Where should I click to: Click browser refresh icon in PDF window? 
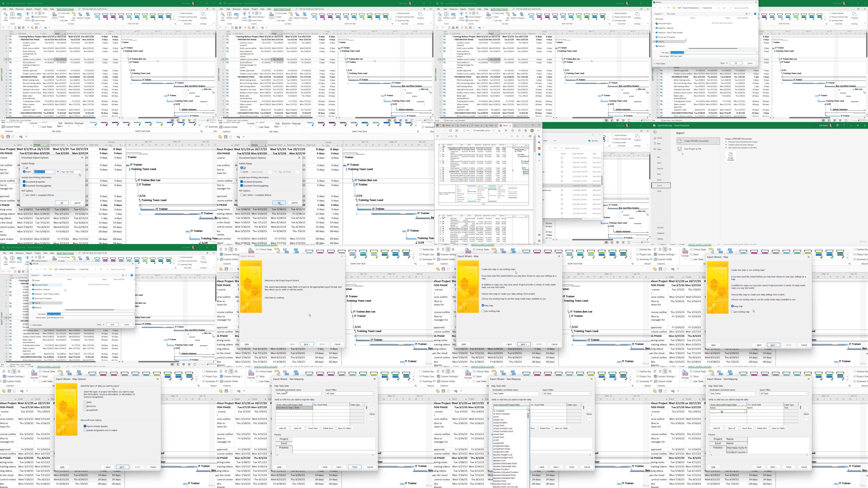tap(451, 130)
